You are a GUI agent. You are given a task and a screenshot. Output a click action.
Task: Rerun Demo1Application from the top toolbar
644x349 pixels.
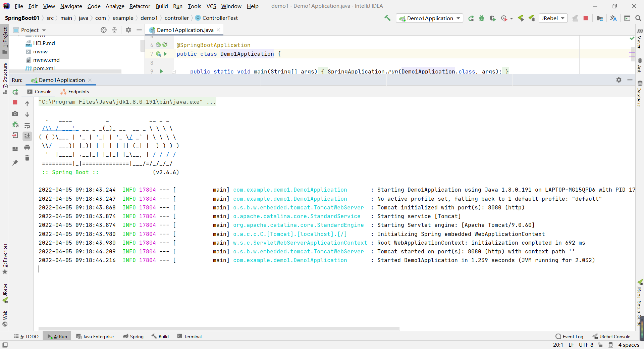click(471, 18)
